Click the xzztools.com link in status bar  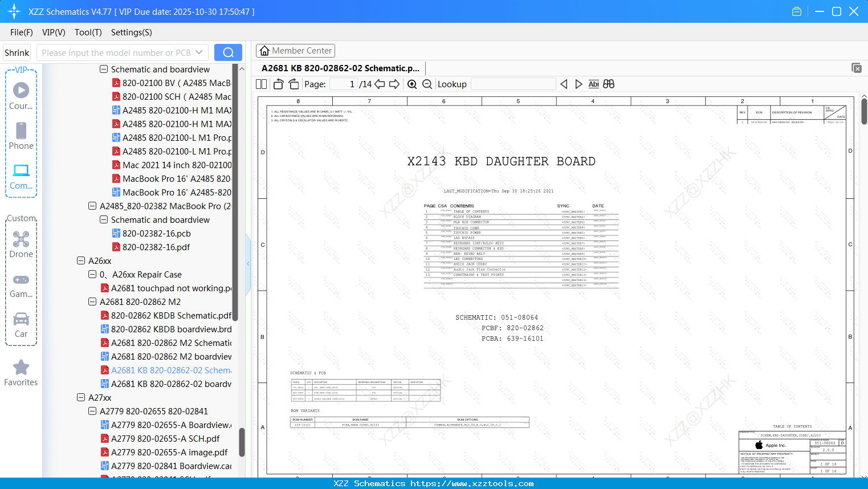(472, 483)
